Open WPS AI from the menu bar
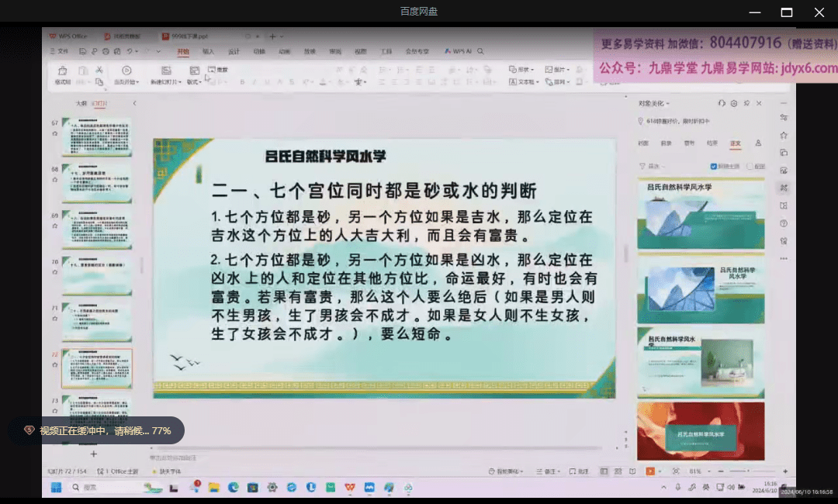This screenshot has height=504, width=838. point(464,52)
